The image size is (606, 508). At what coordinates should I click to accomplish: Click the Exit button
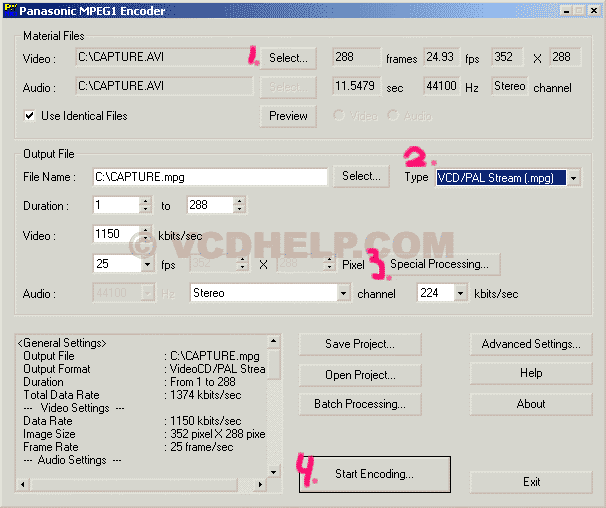coord(531,482)
